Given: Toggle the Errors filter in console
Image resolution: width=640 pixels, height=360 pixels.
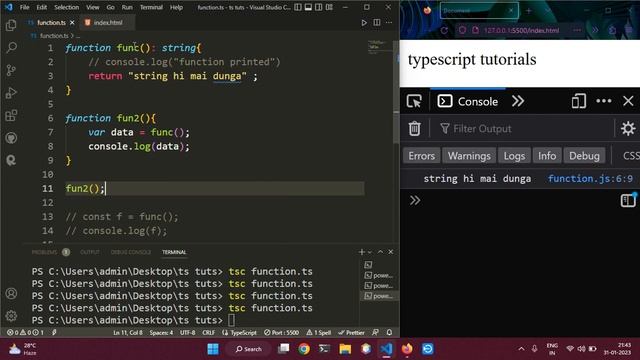Looking at the screenshot, I should point(422,156).
